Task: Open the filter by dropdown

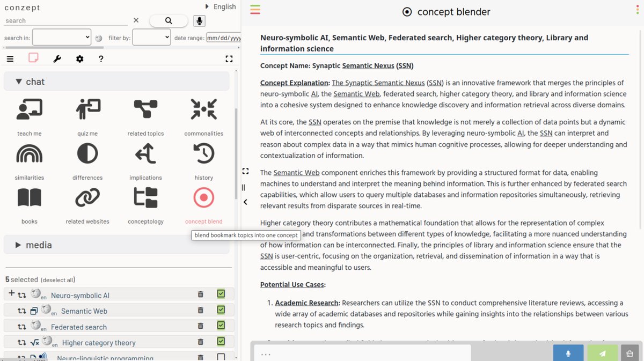Action: pyautogui.click(x=151, y=37)
